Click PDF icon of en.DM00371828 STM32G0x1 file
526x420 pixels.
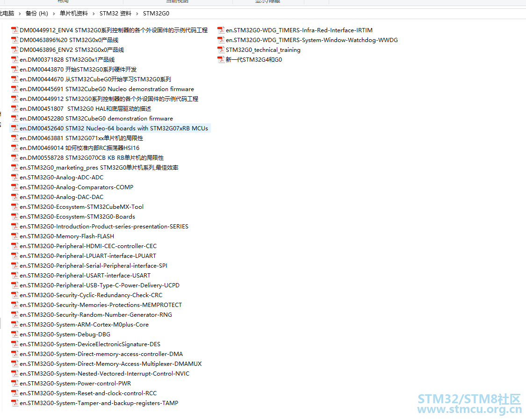click(x=14, y=60)
